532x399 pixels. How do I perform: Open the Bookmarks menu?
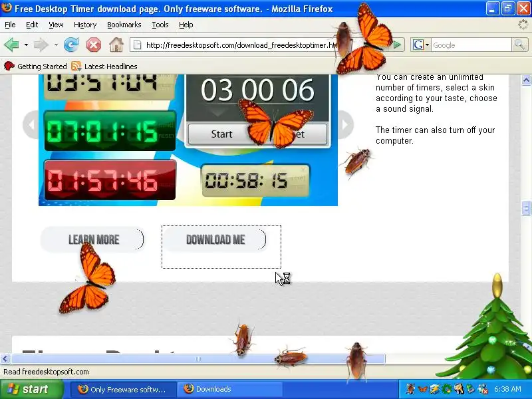click(124, 25)
